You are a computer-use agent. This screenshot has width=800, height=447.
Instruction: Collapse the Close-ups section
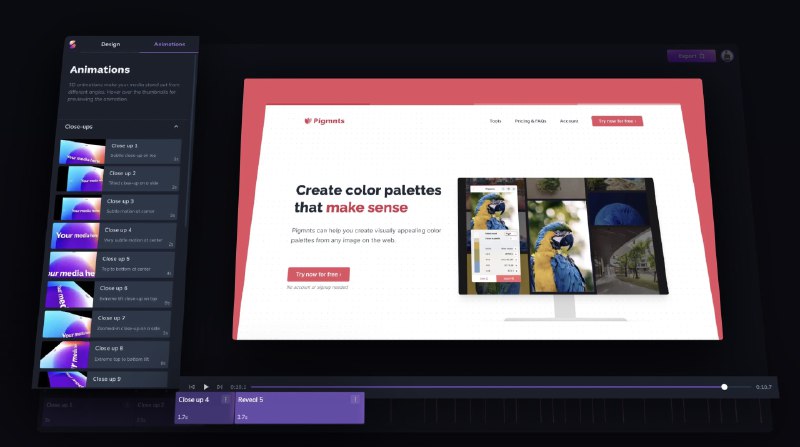pyautogui.click(x=176, y=127)
